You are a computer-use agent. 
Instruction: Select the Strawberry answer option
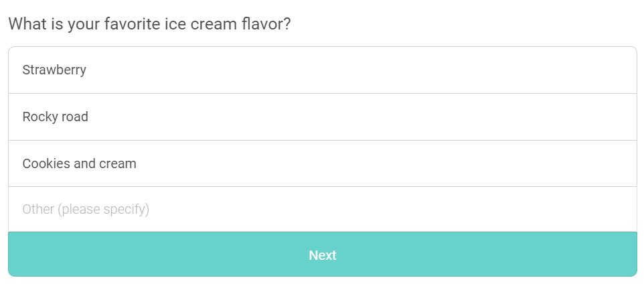point(323,70)
